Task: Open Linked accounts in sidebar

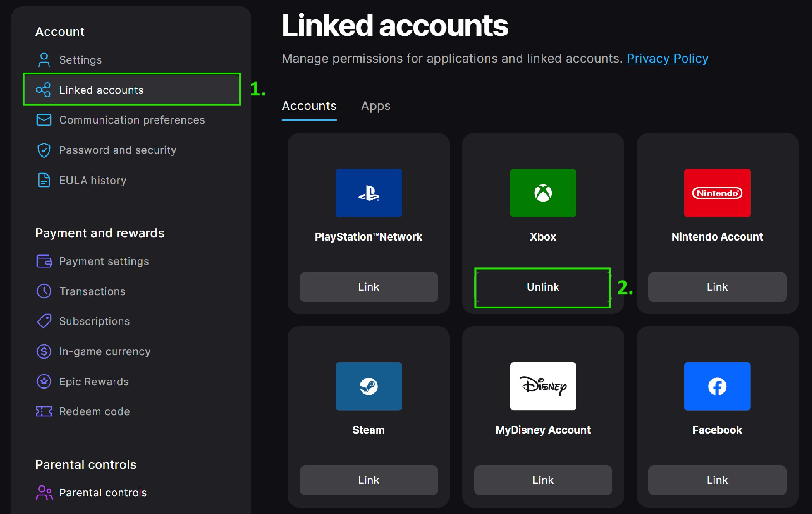Action: pyautogui.click(x=101, y=90)
